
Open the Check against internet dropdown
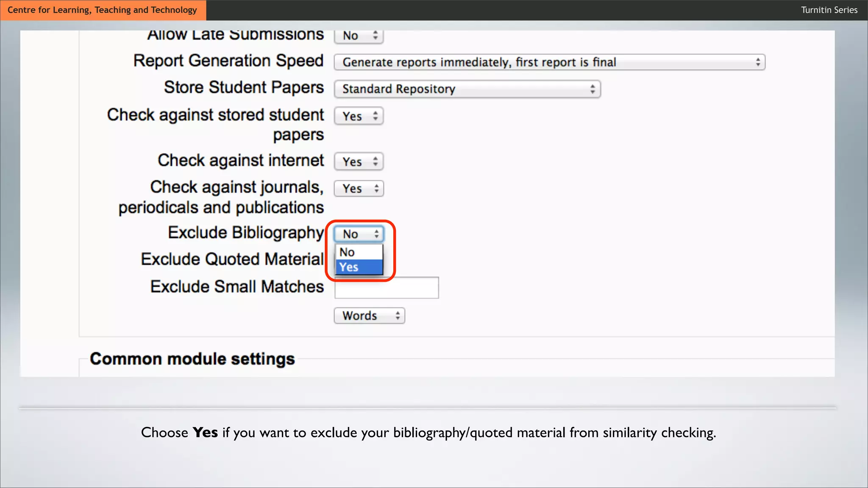[359, 162]
